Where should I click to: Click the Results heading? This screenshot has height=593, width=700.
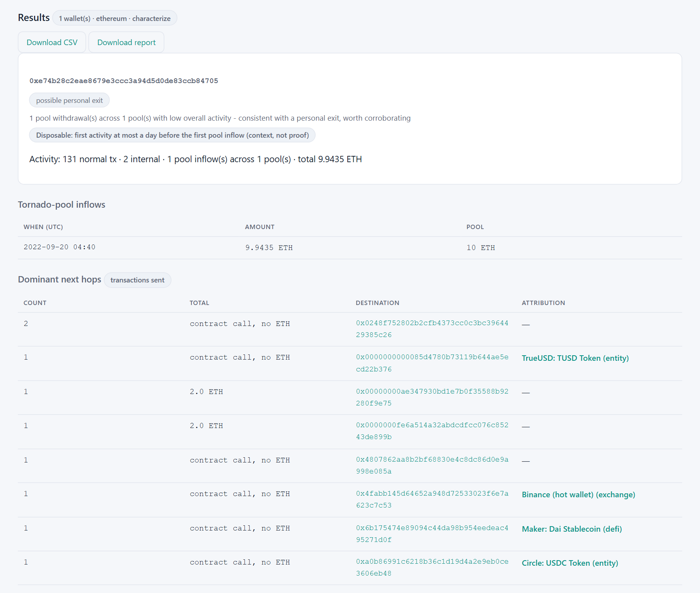tap(34, 18)
